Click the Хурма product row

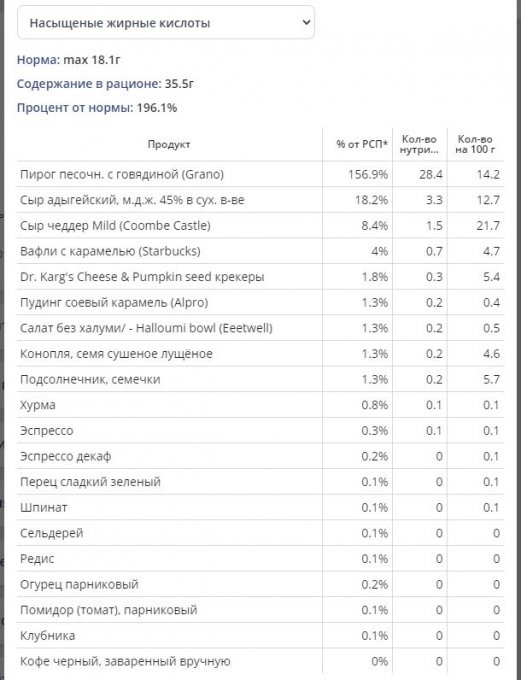[x=260, y=405]
